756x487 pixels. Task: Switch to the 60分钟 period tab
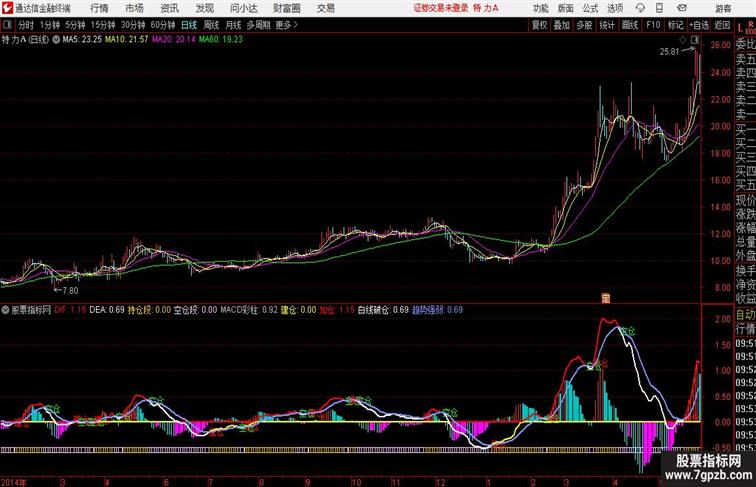[x=163, y=25]
